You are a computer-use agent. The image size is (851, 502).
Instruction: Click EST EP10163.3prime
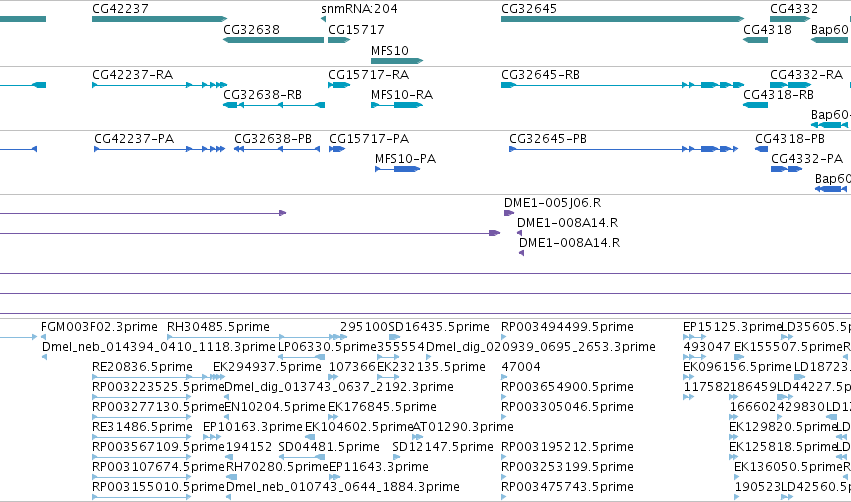252,427
